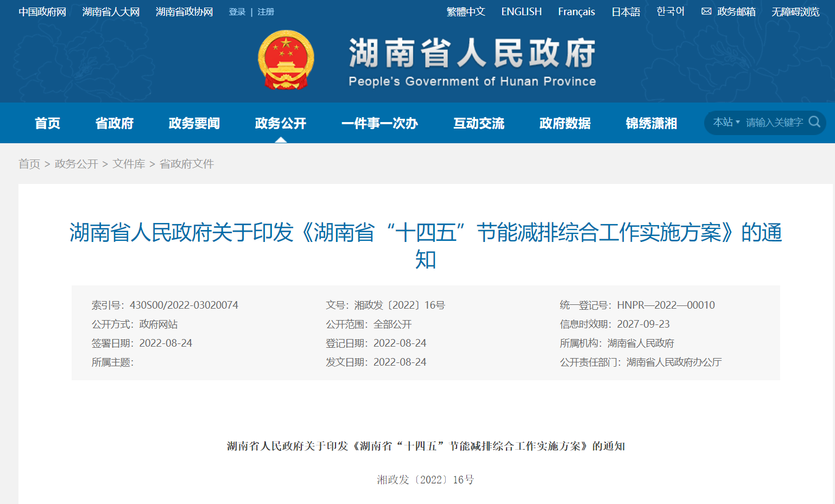
Task: Click the search magnifier icon
Action: coord(814,122)
